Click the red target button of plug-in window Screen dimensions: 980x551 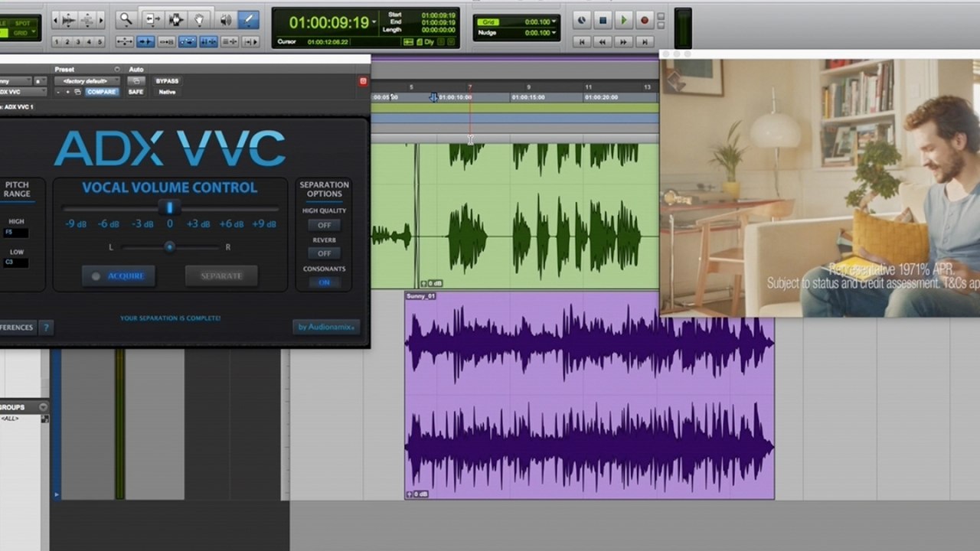pyautogui.click(x=363, y=81)
